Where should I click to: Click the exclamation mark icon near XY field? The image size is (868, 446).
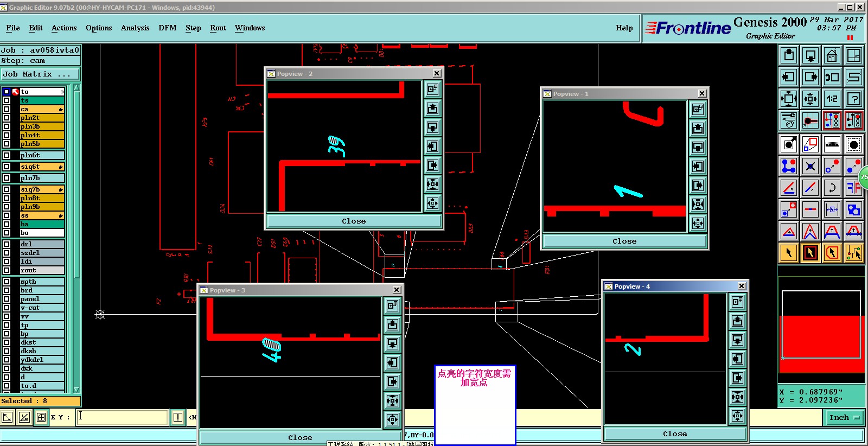pos(178,417)
